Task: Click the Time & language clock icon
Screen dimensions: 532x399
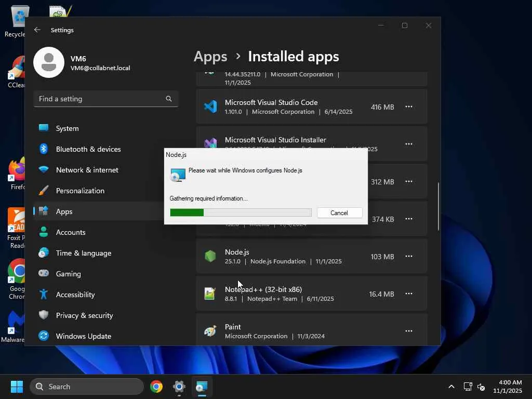Action: [44, 253]
